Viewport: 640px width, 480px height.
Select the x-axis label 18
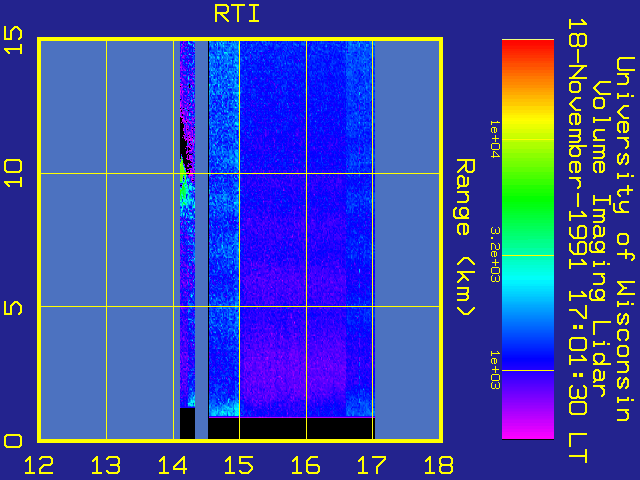point(439,465)
